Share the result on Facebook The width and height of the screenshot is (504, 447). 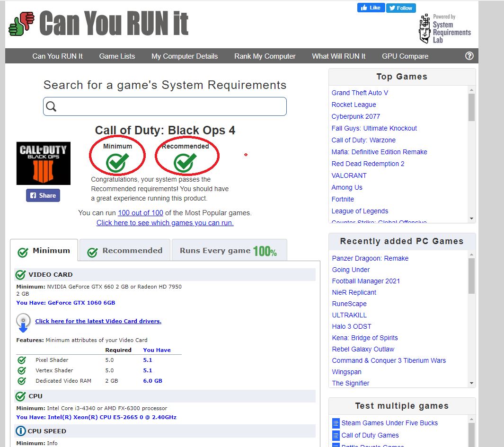(x=43, y=195)
